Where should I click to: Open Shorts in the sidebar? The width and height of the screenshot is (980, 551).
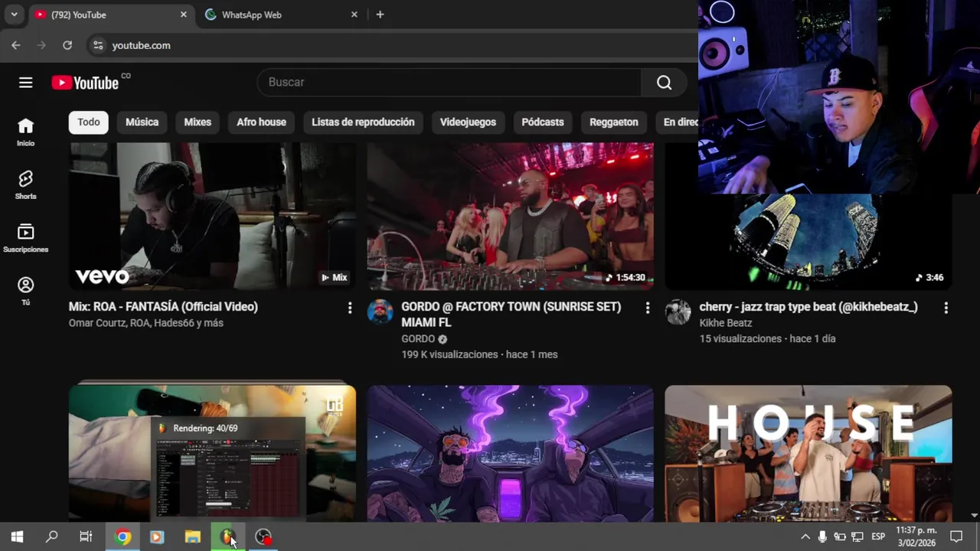26,185
